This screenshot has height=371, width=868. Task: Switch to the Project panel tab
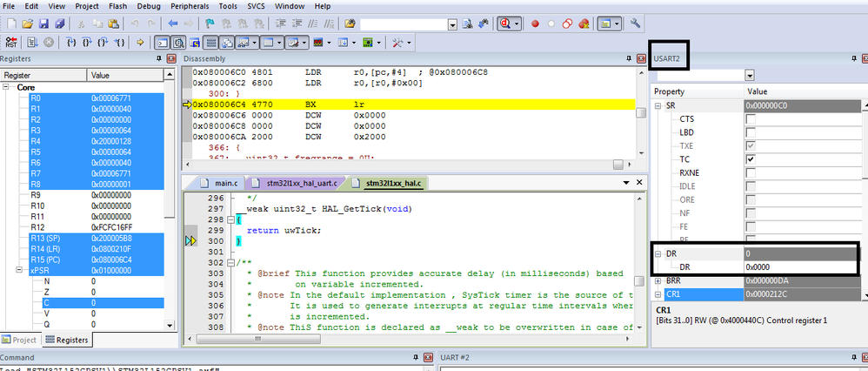click(x=19, y=340)
